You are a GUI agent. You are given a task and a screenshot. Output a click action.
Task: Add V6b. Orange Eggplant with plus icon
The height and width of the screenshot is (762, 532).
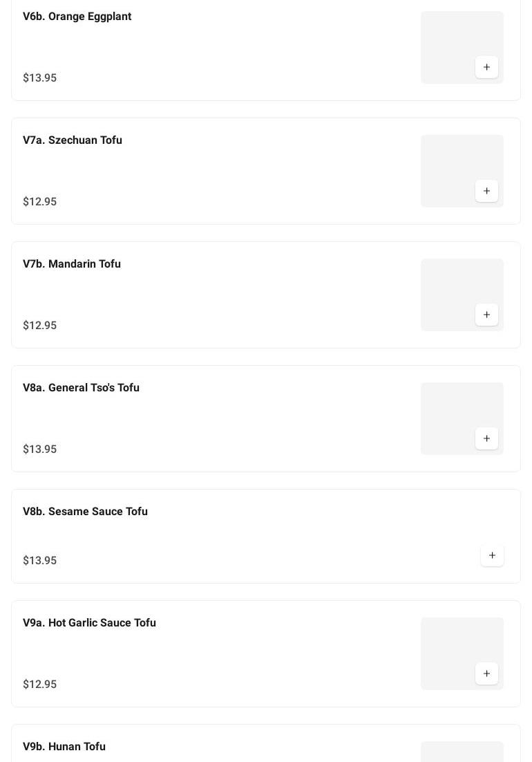click(x=486, y=67)
